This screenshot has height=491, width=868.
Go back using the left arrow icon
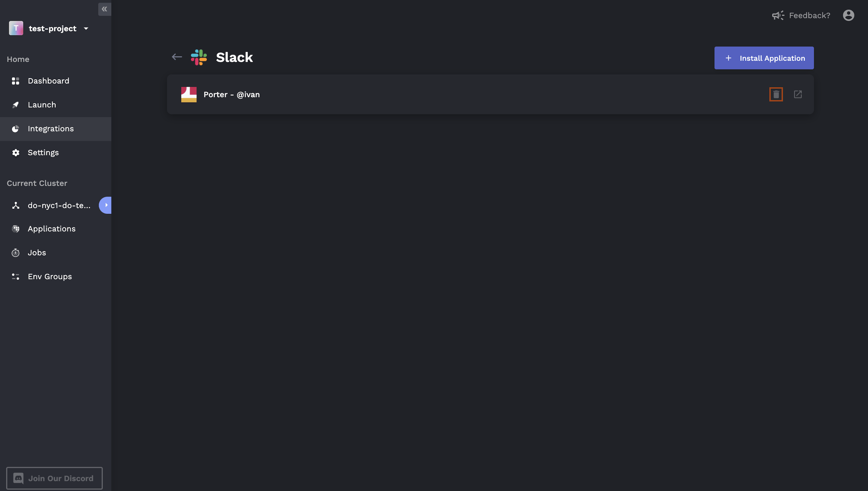click(177, 57)
